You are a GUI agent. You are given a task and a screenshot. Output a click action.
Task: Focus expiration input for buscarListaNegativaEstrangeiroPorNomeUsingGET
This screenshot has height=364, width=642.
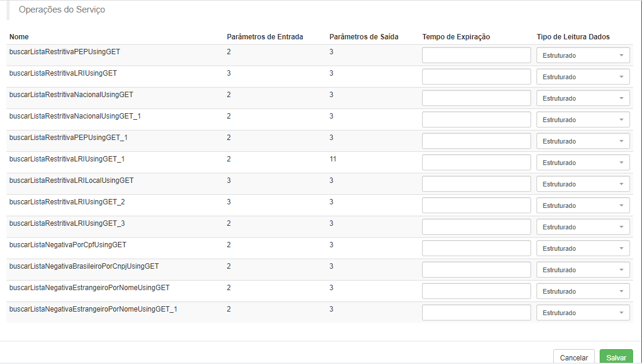point(477,291)
